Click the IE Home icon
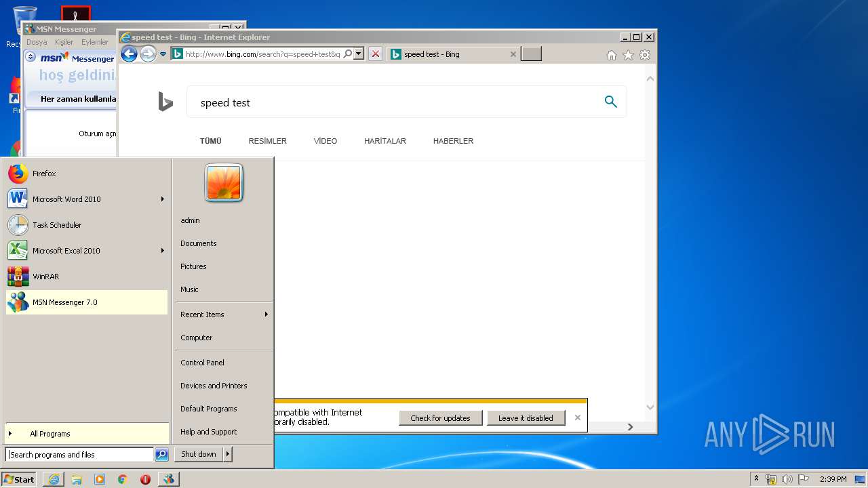The width and height of the screenshot is (868, 488). (612, 55)
